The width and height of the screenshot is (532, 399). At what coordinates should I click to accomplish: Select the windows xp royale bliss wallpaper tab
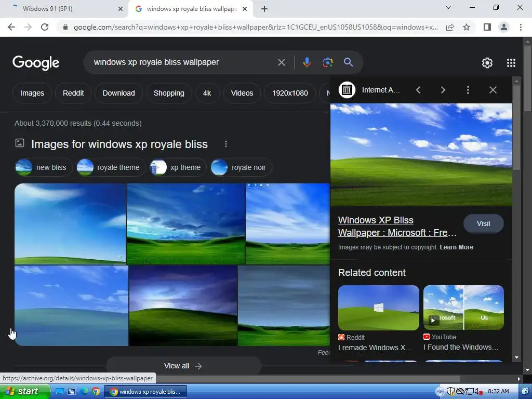coord(191,9)
